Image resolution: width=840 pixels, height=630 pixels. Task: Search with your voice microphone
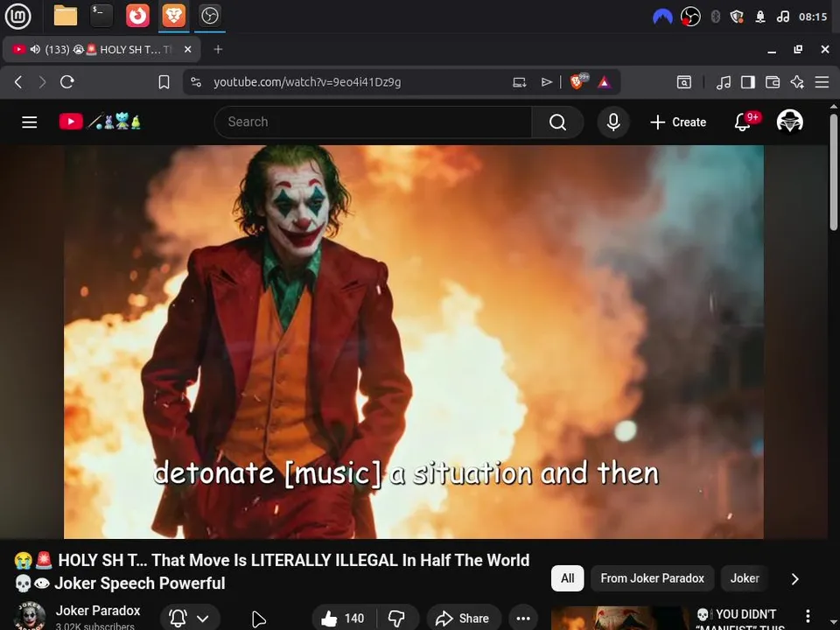coord(613,122)
